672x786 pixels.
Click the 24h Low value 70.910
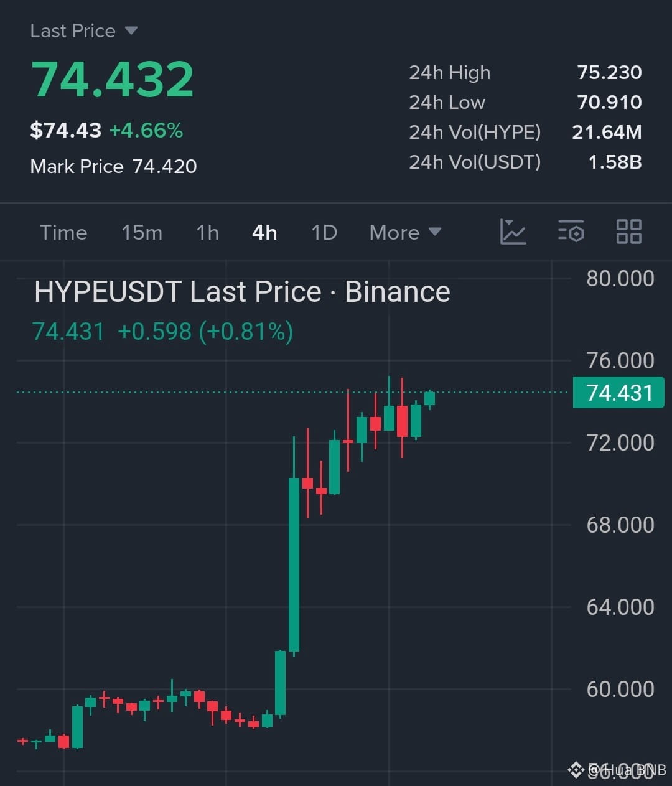[x=609, y=102]
